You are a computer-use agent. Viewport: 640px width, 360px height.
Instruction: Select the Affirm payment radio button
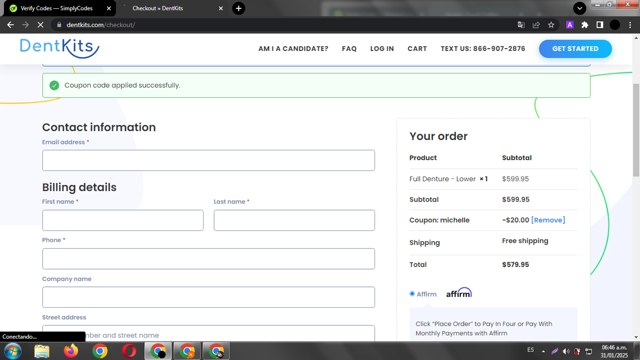[412, 293]
